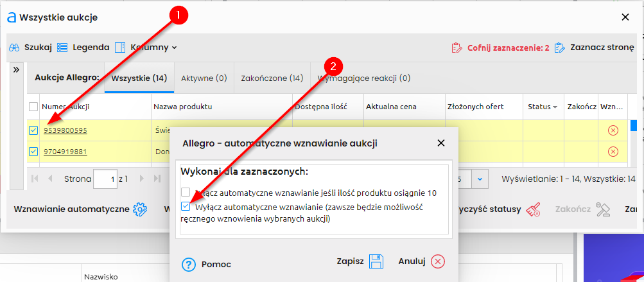Sort by Dostępna ilość column header
The image size is (644, 282).
click(327, 107)
